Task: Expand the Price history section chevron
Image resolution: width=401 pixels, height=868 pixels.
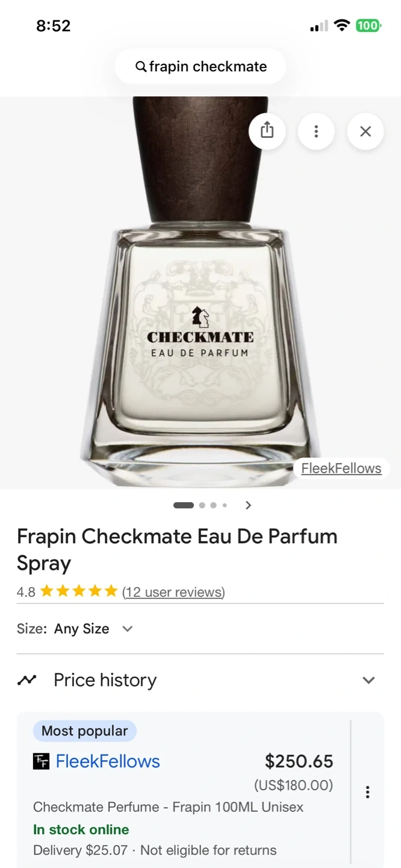Action: click(x=368, y=680)
